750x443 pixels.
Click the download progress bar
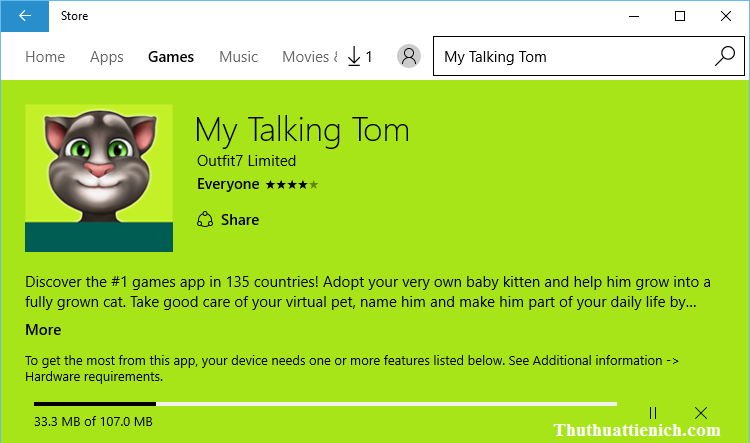click(325, 404)
